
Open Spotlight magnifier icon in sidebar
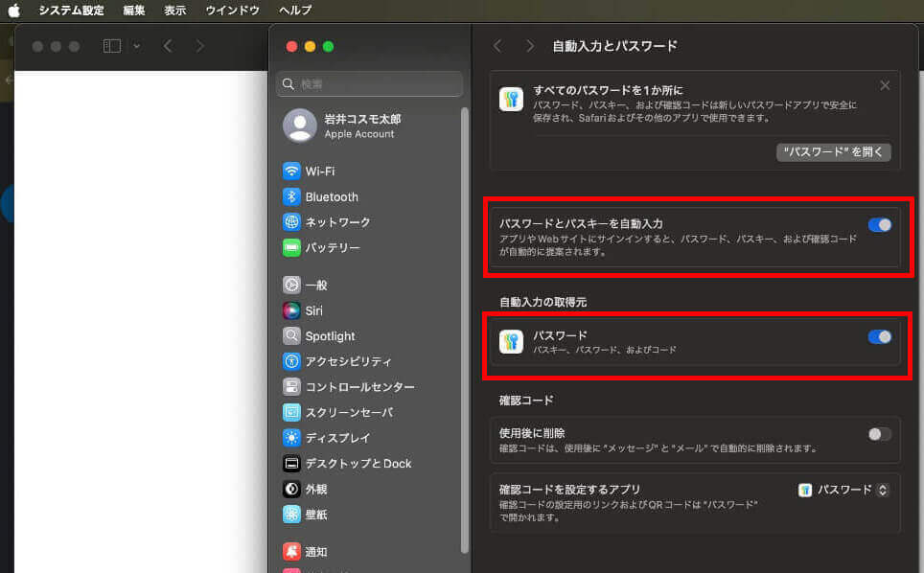[291, 335]
